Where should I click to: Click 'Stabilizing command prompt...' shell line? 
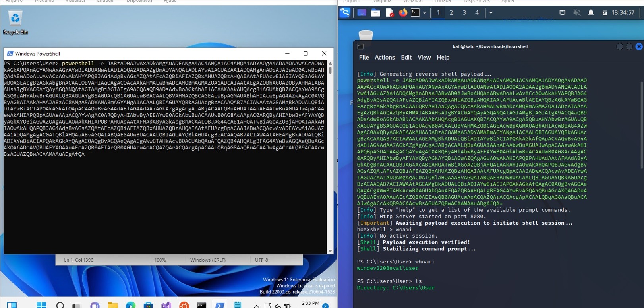tap(416, 249)
